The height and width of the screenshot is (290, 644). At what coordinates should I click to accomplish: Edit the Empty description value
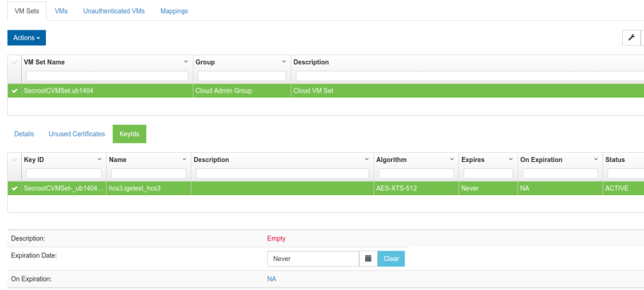point(276,238)
